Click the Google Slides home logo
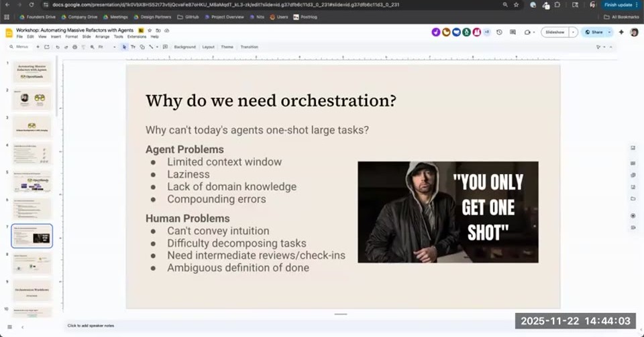The width and height of the screenshot is (644, 337). (x=9, y=33)
